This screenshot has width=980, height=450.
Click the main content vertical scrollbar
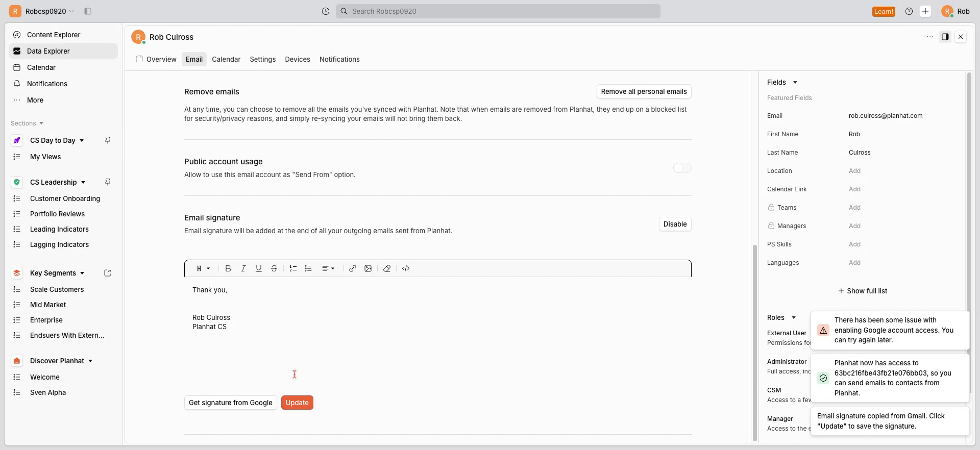pyautogui.click(x=755, y=343)
